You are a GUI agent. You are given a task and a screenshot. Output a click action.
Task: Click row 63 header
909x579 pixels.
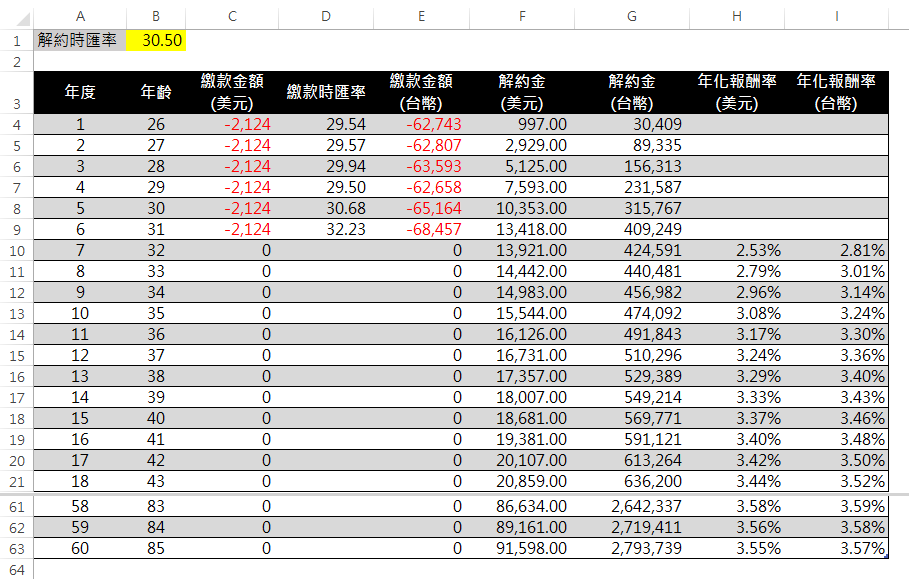point(16,548)
